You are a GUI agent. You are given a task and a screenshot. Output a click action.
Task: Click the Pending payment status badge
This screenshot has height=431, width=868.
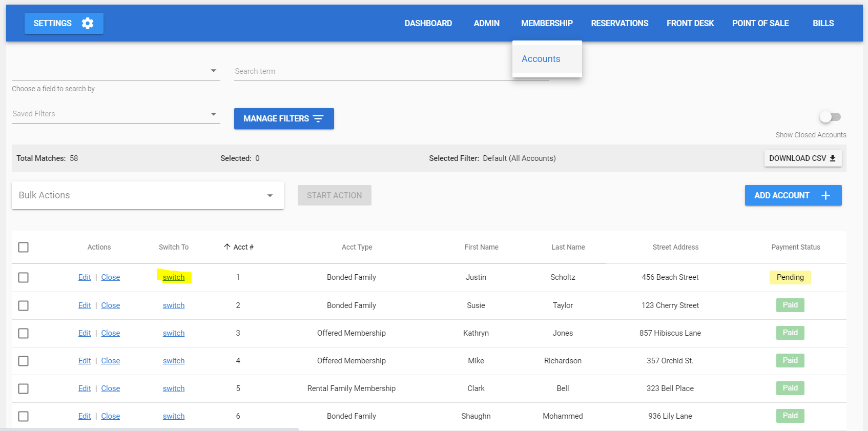click(x=790, y=277)
